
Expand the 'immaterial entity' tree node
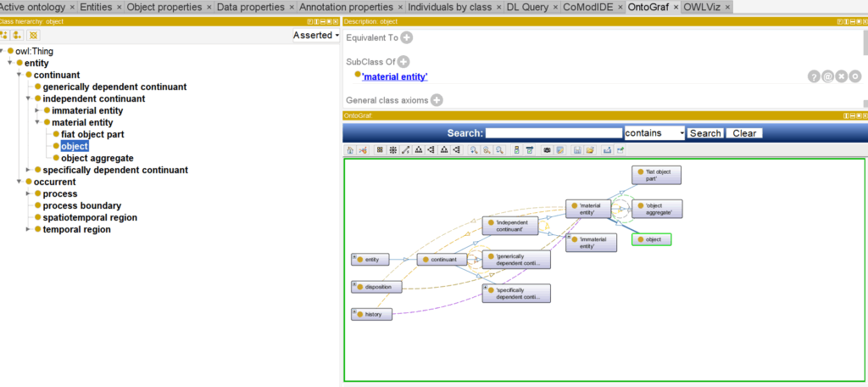[37, 110]
